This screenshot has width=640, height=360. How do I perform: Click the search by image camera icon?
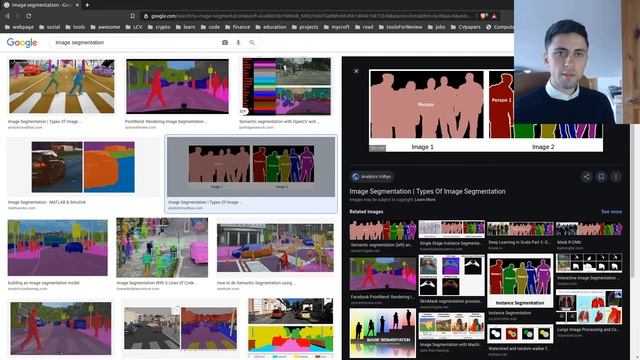(x=225, y=42)
